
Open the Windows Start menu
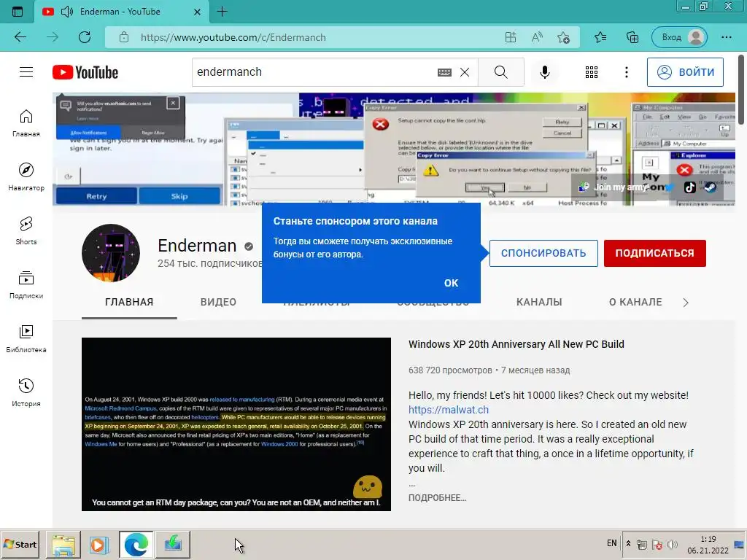pos(20,544)
